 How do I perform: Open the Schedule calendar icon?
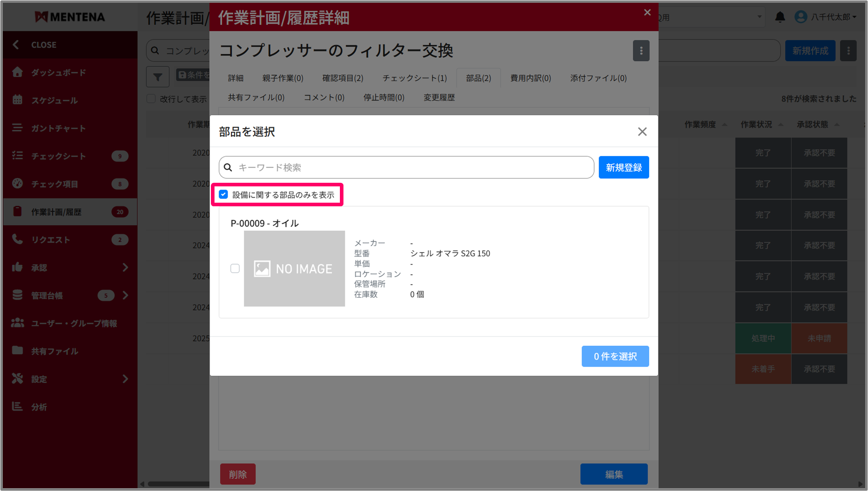18,100
